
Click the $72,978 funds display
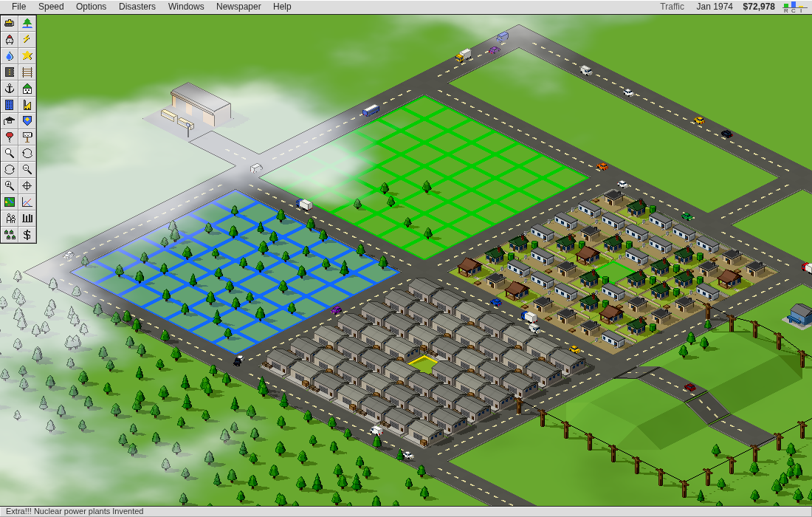pos(759,7)
